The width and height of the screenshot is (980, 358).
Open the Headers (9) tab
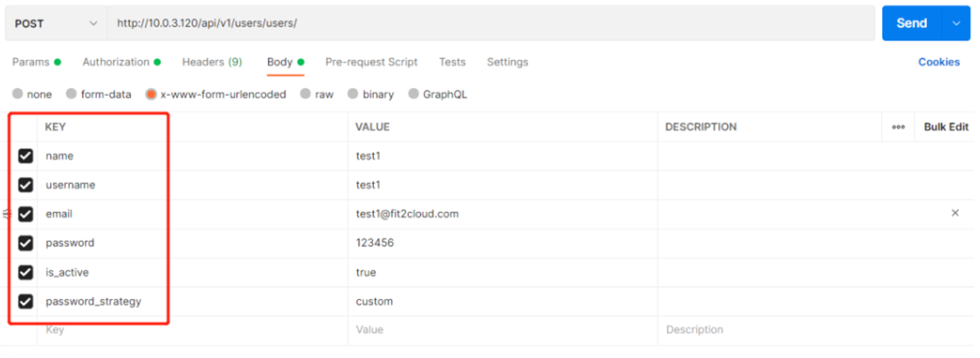click(x=212, y=62)
